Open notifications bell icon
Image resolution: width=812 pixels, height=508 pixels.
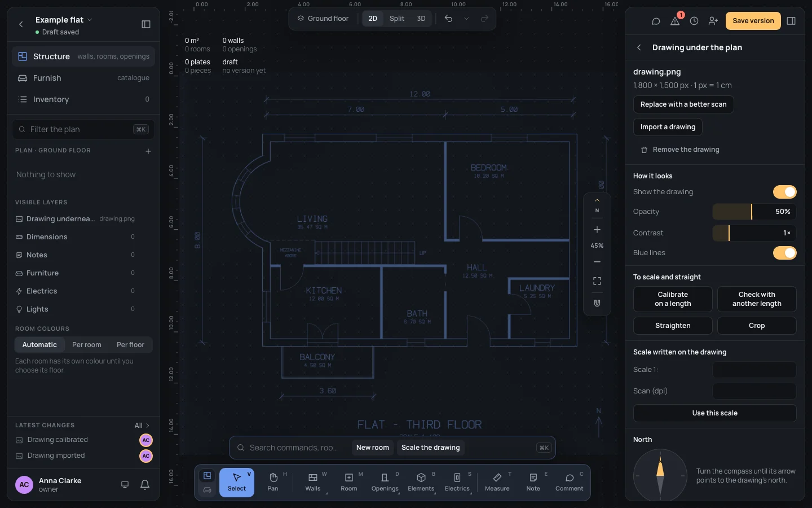tap(145, 485)
